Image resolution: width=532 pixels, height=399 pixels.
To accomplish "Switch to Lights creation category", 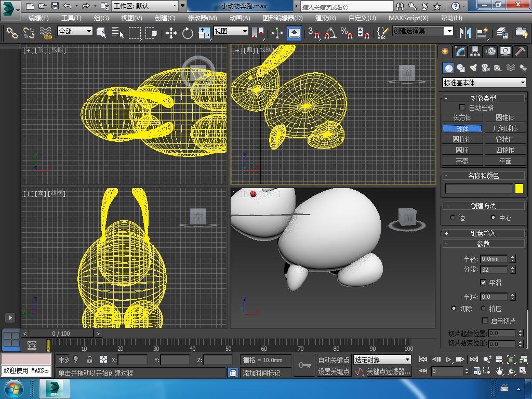I will click(473, 68).
